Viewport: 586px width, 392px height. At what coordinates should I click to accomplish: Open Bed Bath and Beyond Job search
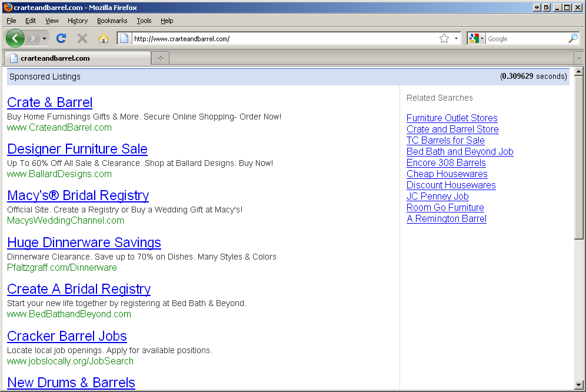pyautogui.click(x=460, y=151)
